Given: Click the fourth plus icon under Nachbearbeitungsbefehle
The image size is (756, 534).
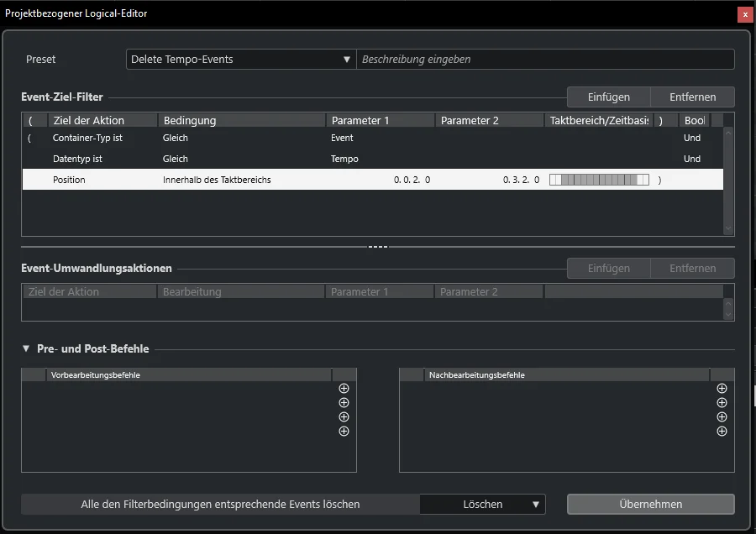Looking at the screenshot, I should pyautogui.click(x=722, y=432).
